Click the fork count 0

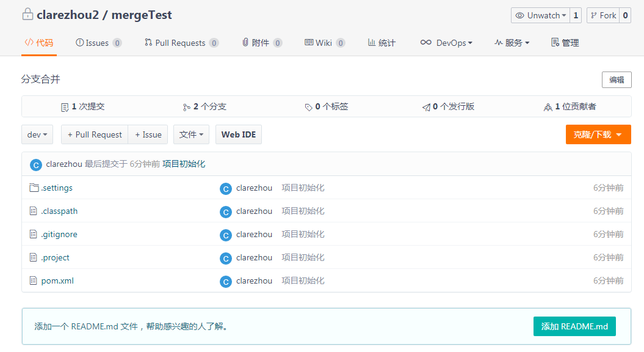[625, 15]
